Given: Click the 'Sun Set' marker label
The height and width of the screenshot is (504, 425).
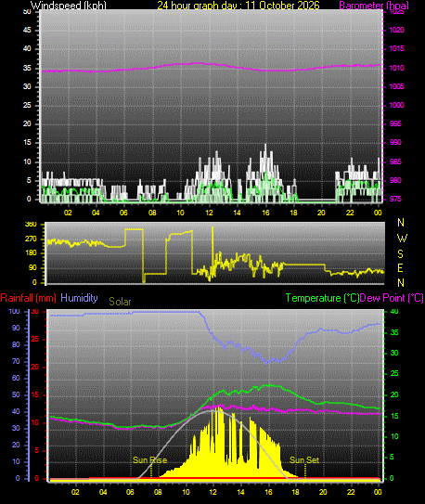Looking at the screenshot, I should pyautogui.click(x=304, y=460).
